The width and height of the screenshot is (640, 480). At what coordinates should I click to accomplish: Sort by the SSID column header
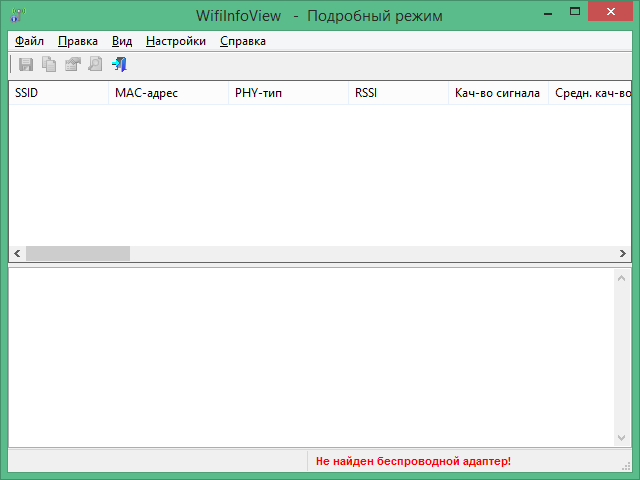[x=58, y=93]
